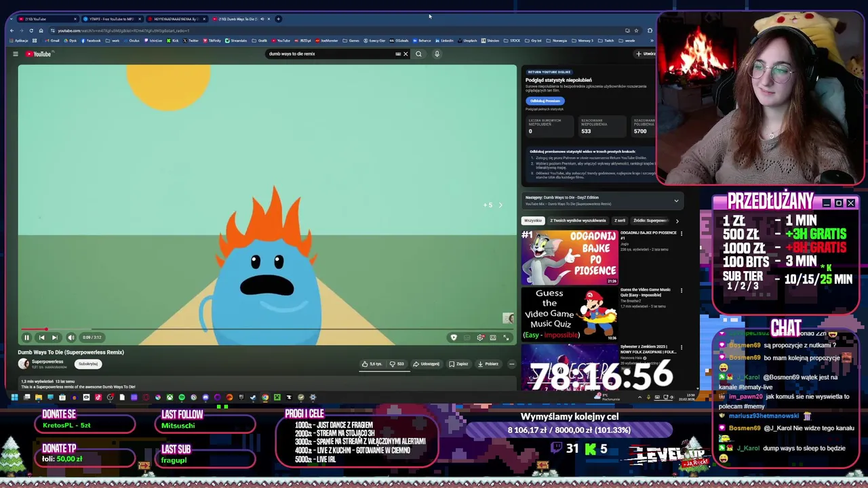
Task: Clear the search query with X
Action: click(x=406, y=54)
